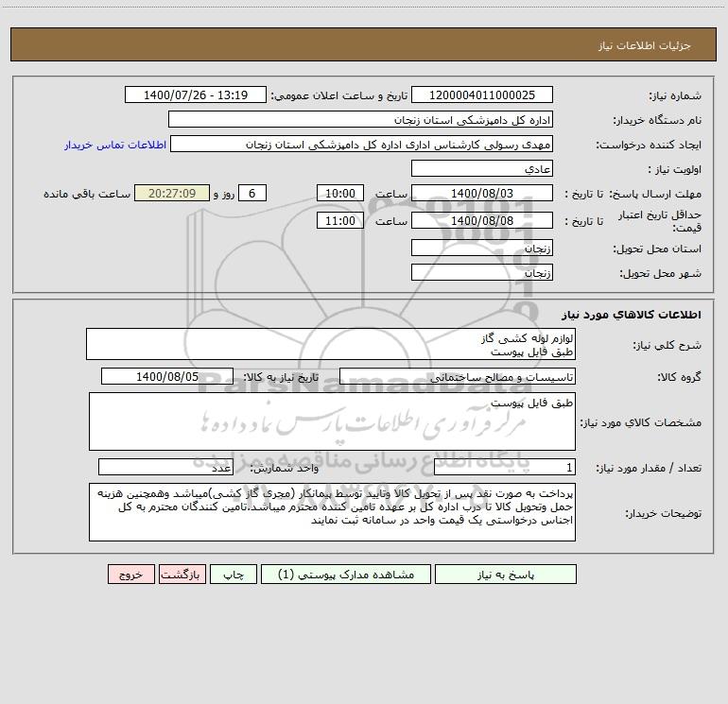The height and width of the screenshot is (704, 728).
Task: Click quantity field showing 1
Action: click(x=505, y=467)
